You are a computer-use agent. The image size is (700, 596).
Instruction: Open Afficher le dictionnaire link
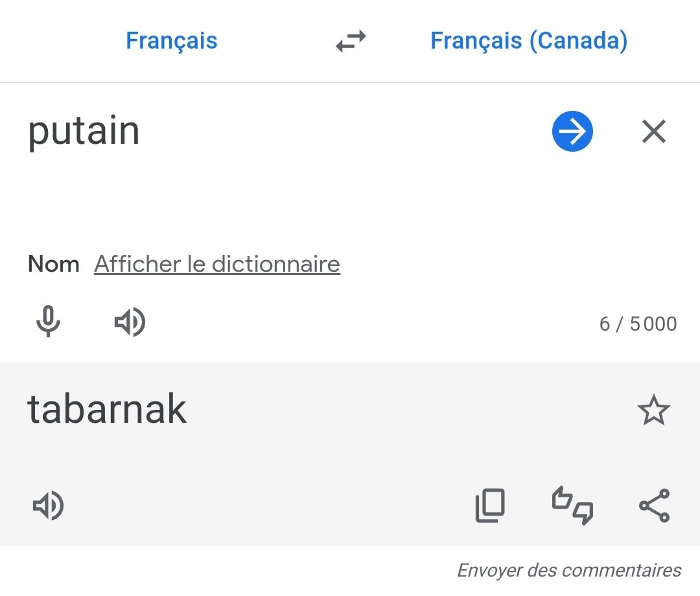217,263
